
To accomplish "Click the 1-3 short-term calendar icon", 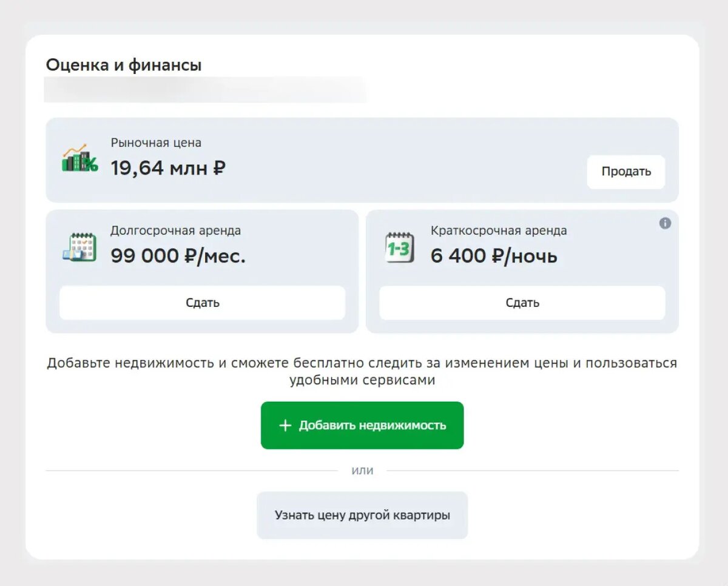I will tap(399, 248).
